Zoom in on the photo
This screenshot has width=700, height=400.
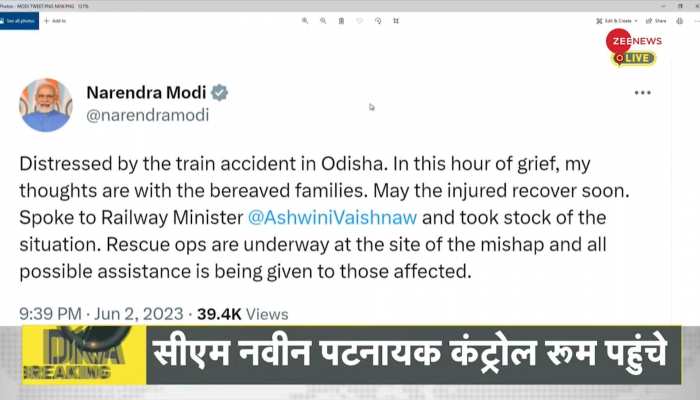click(x=305, y=21)
